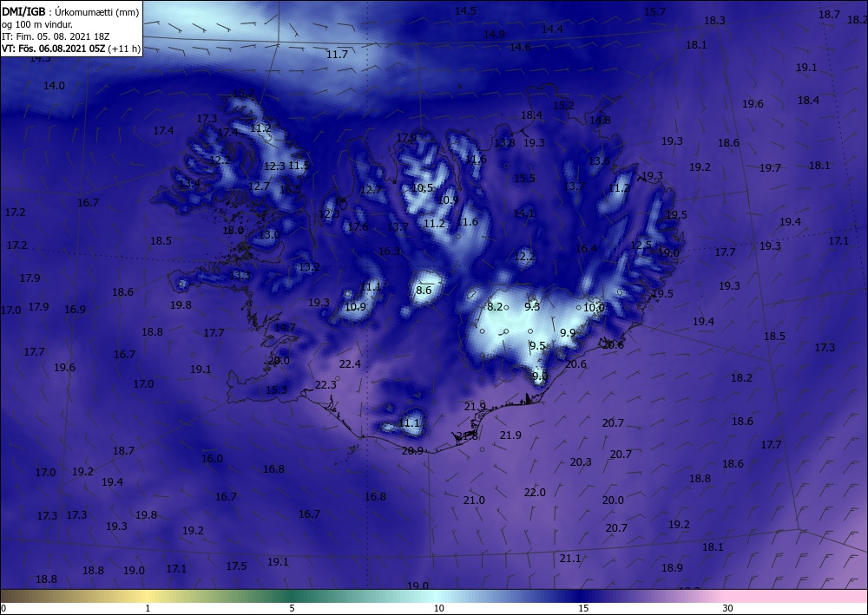This screenshot has width=868, height=615.
Task: Select the map value 14.8
Action: coord(600,120)
